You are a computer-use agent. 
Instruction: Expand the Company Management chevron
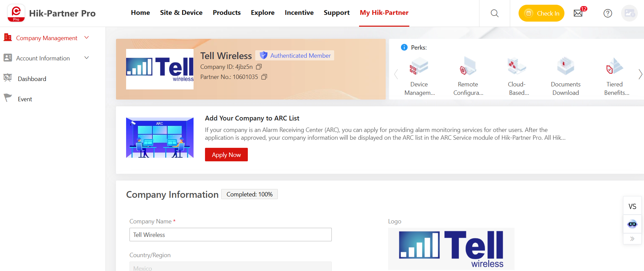click(x=87, y=37)
